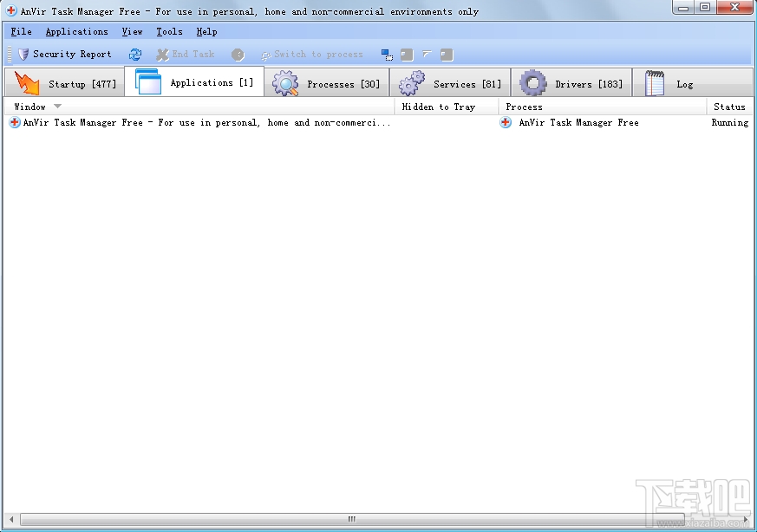Toggle the hide-window-to-tray toolbar icon
Viewport: 757px width, 532px height.
[387, 54]
